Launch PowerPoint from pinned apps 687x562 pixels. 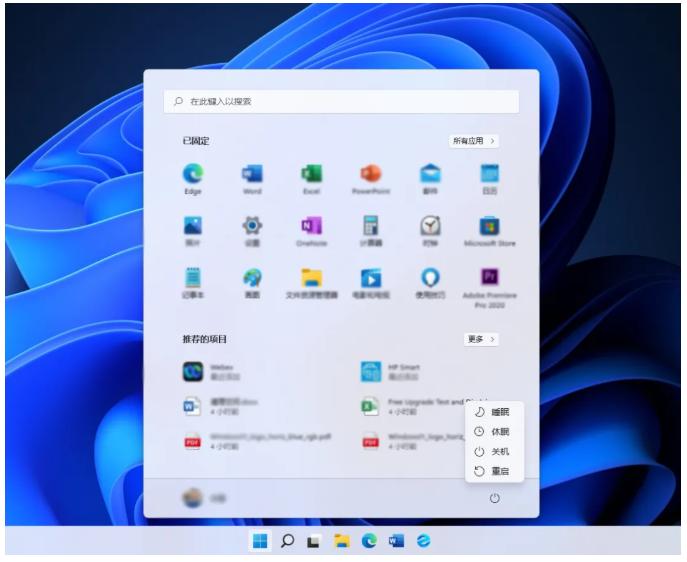click(x=371, y=175)
